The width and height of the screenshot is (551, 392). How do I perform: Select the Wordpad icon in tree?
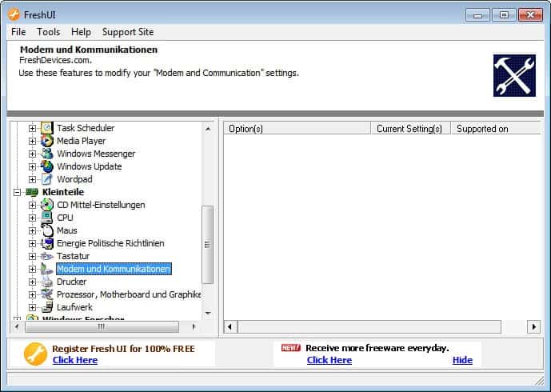(x=46, y=179)
